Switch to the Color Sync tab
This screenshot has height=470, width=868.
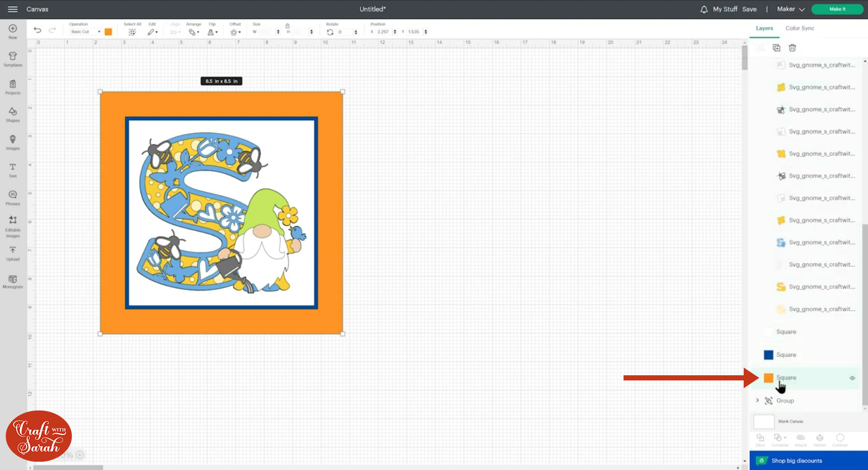(800, 28)
